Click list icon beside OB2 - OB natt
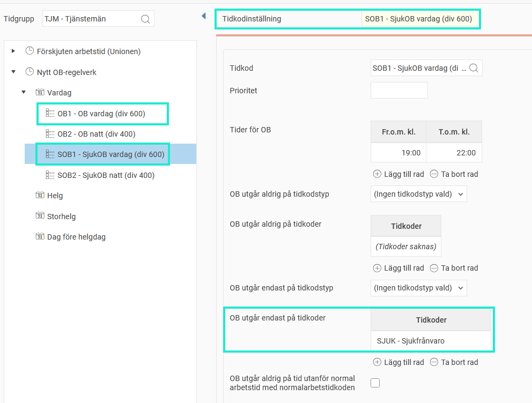The width and height of the screenshot is (532, 403). (50, 134)
